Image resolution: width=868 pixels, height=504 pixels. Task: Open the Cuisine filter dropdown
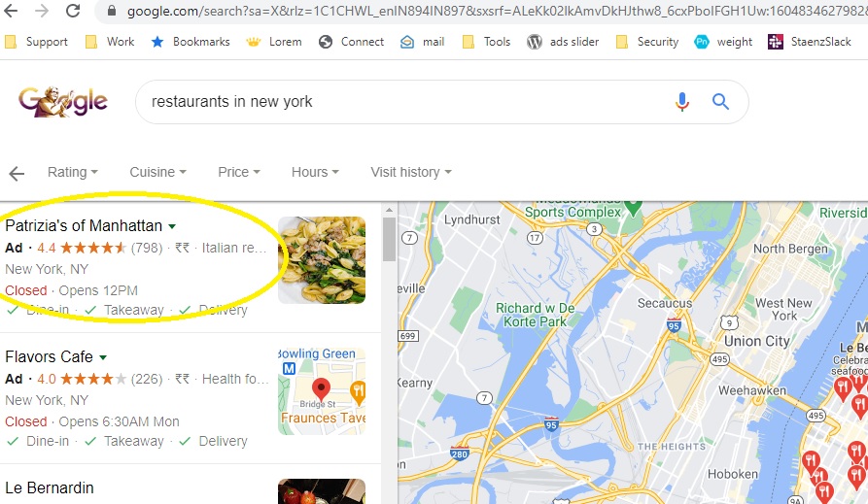pos(157,172)
